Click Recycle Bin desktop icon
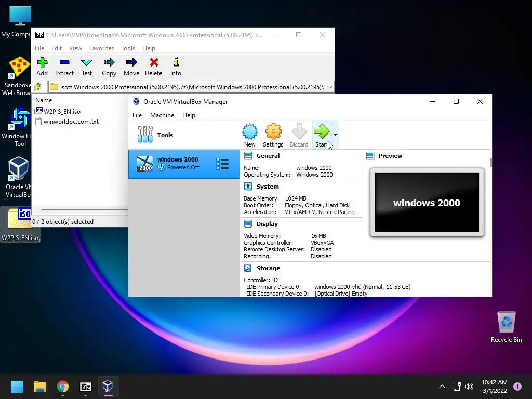 point(506,326)
